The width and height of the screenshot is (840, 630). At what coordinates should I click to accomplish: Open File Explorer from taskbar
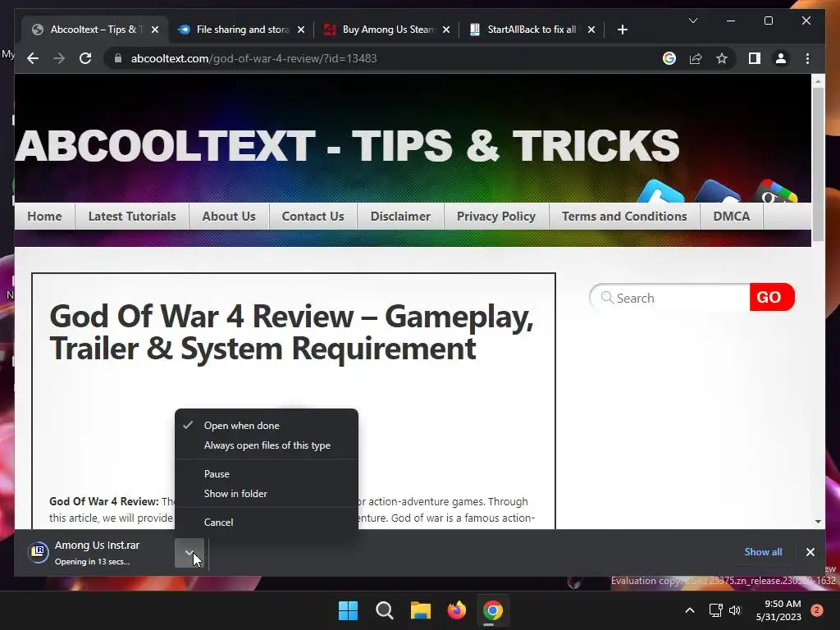point(421,610)
